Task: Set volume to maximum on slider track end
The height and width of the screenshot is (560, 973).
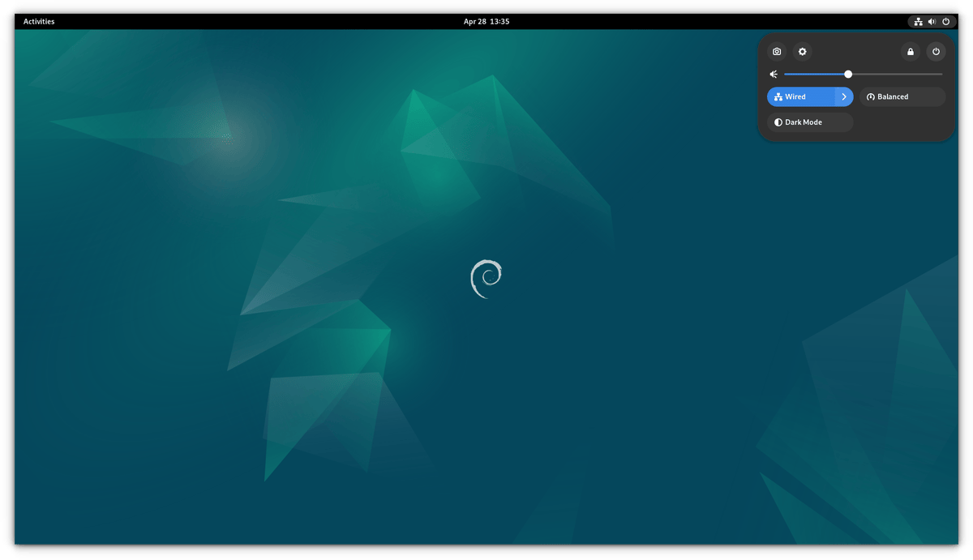Action: [941, 75]
